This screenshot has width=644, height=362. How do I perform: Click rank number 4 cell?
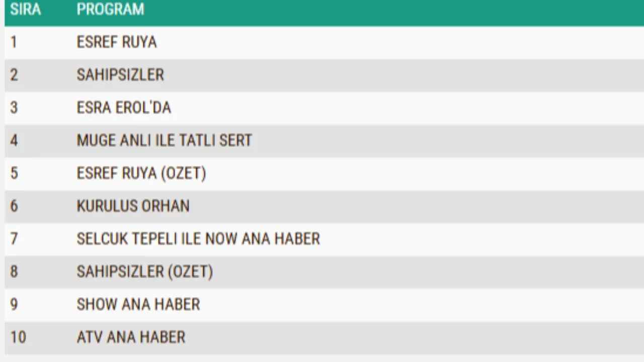coord(14,140)
